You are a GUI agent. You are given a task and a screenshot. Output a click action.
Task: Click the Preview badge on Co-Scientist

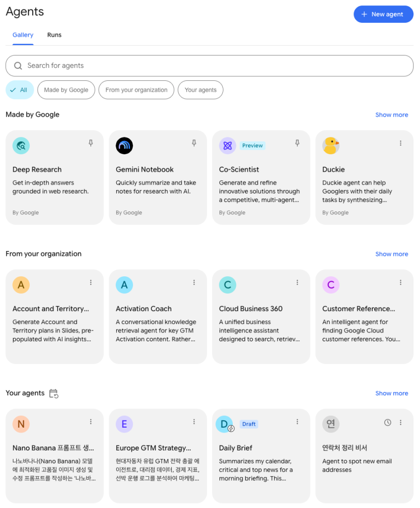tap(252, 146)
